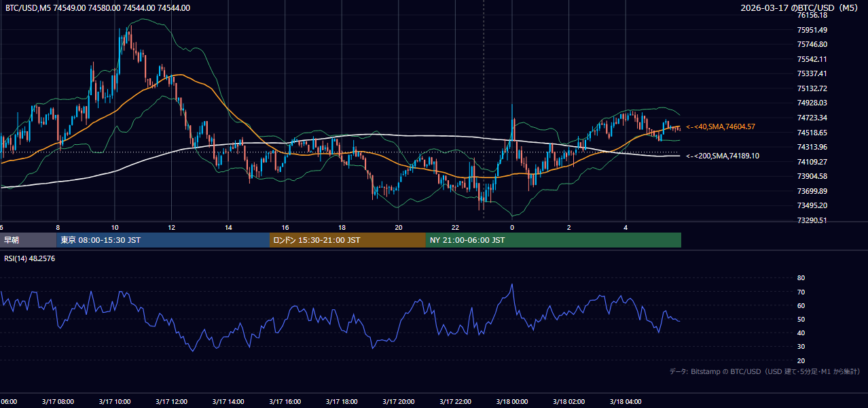Click the 3/17 08:00 time axis label

point(57,402)
